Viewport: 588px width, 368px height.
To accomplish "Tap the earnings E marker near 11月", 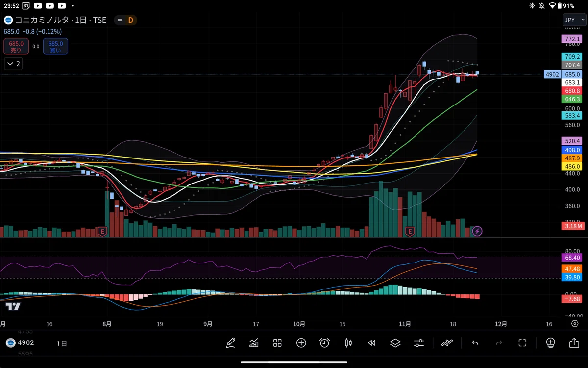I will [411, 231].
